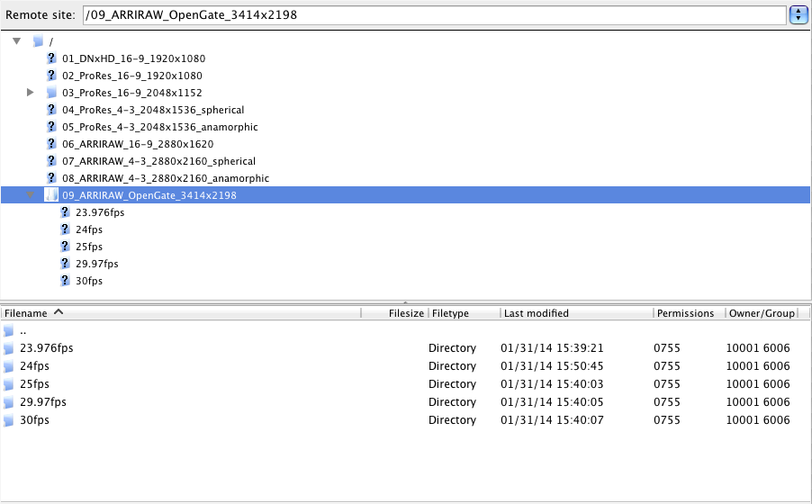Viewport: 812px width, 504px height.
Task: Click the folder icon of 24fps in file list
Action: (8, 366)
